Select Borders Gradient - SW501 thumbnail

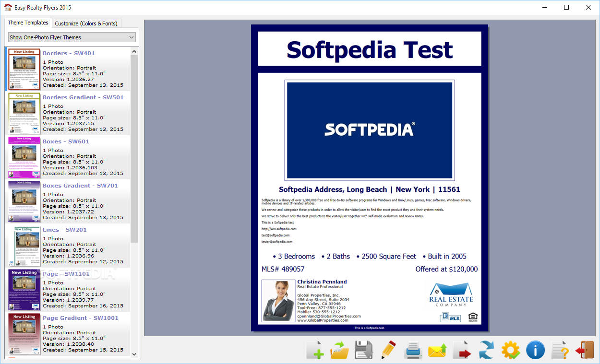(x=24, y=113)
